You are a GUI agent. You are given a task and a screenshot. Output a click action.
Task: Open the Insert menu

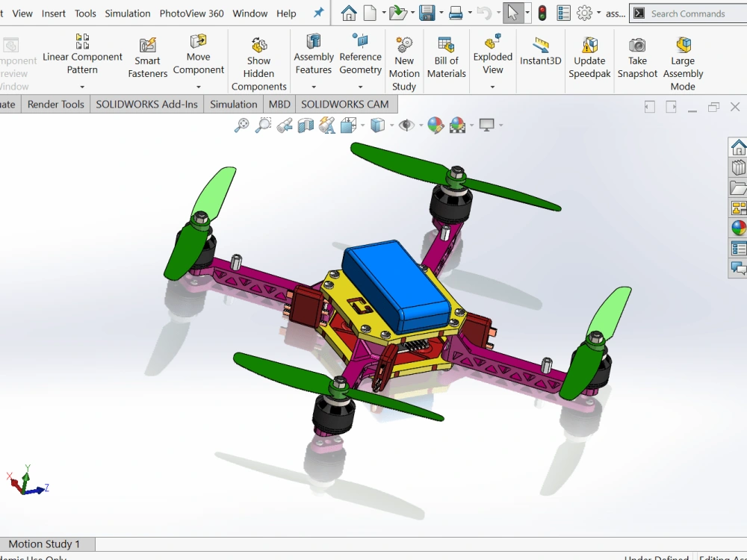pos(53,13)
